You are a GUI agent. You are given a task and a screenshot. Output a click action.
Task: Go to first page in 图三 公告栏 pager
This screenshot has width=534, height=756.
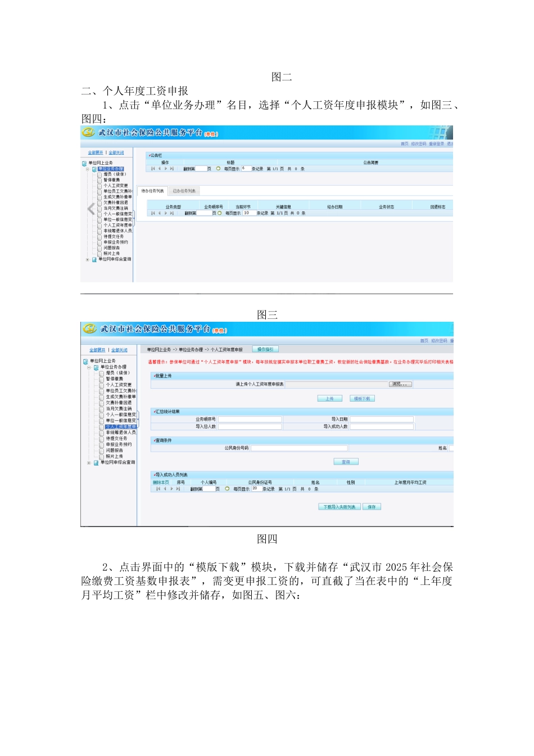(153, 169)
